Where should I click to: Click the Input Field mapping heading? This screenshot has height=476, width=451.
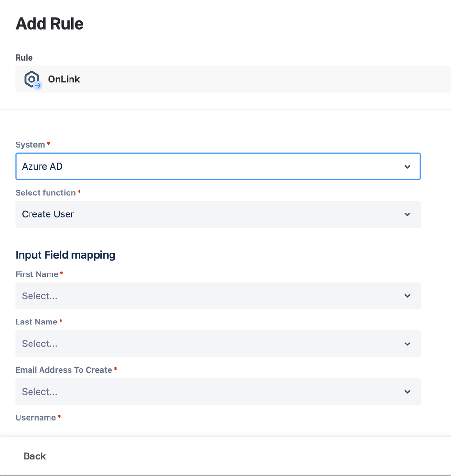point(65,255)
